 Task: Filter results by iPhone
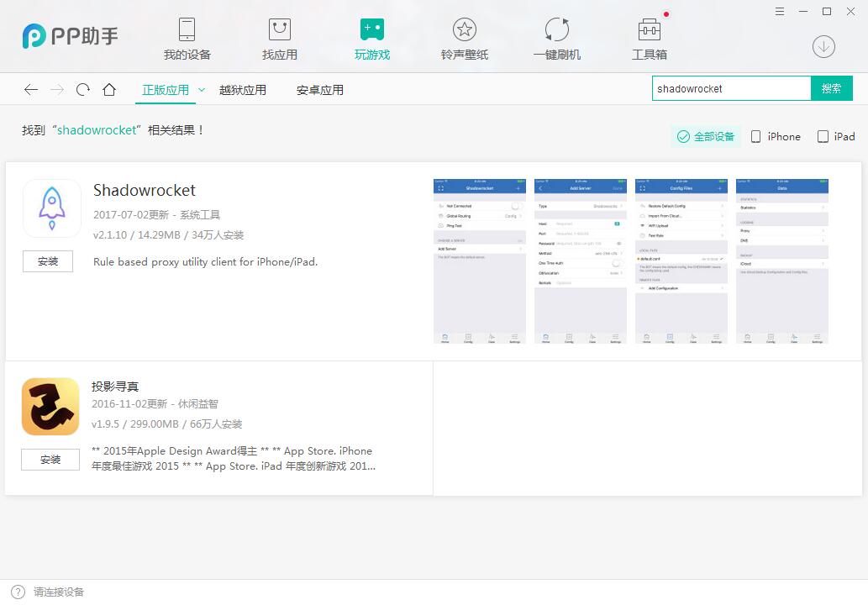(x=776, y=136)
